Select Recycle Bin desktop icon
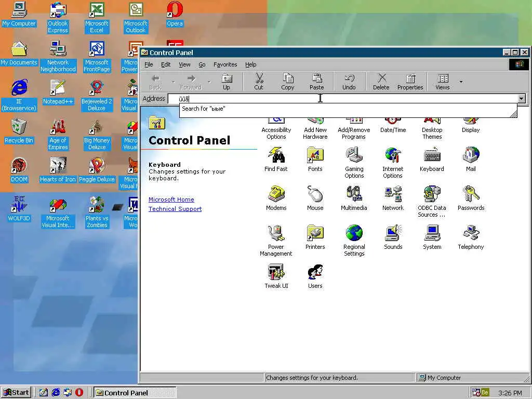Screen dimensions: 532x399 (x=19, y=131)
